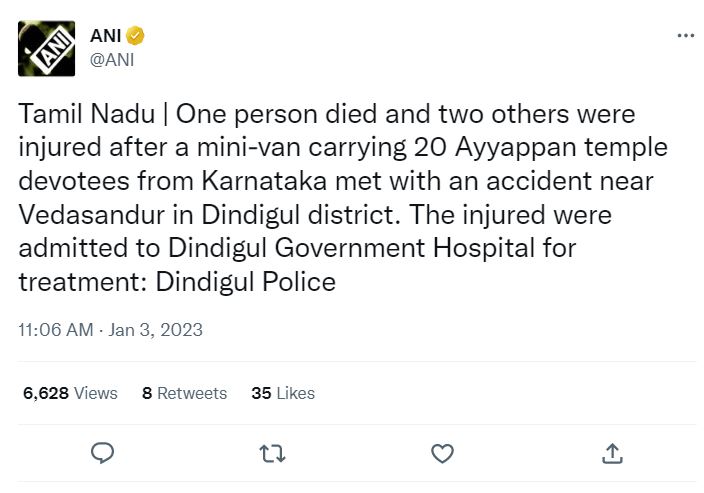
Task: Show the list of 8 Retweets
Action: coord(185,393)
